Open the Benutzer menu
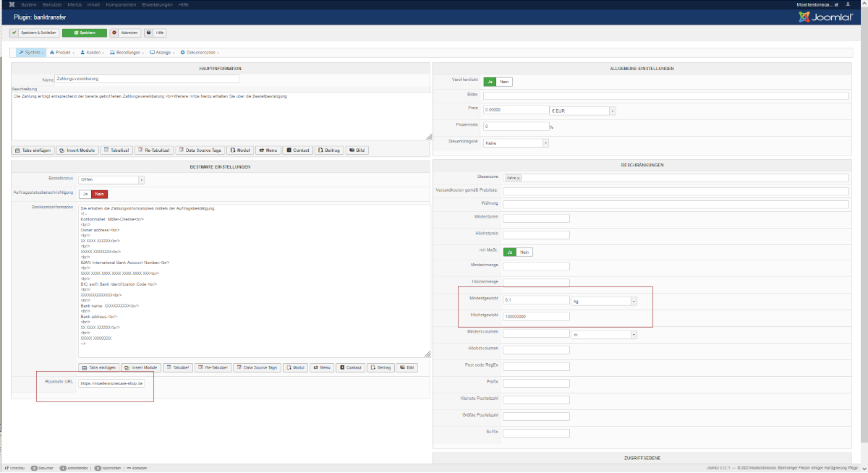The height and width of the screenshot is (473, 868). tap(52, 4)
